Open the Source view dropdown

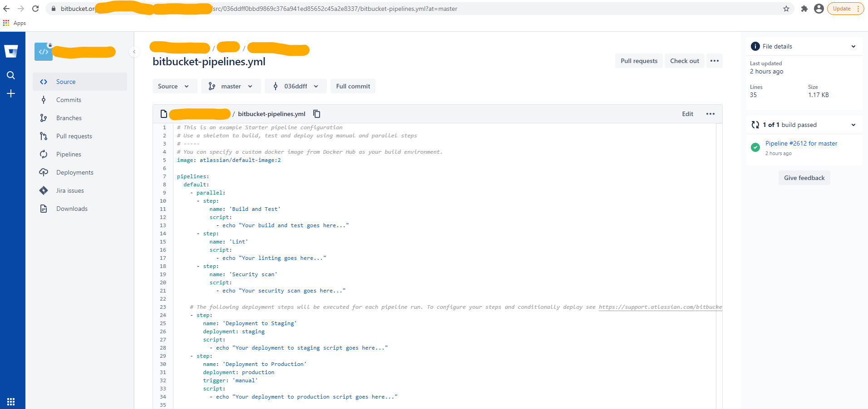175,86
